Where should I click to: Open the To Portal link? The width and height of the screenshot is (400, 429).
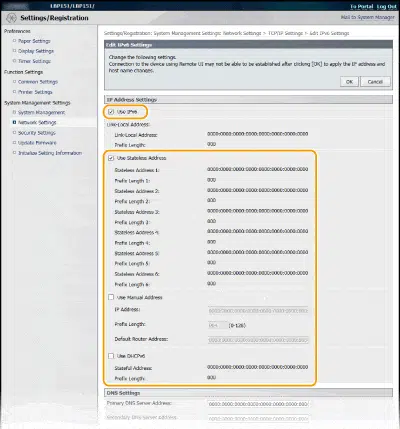361,6
